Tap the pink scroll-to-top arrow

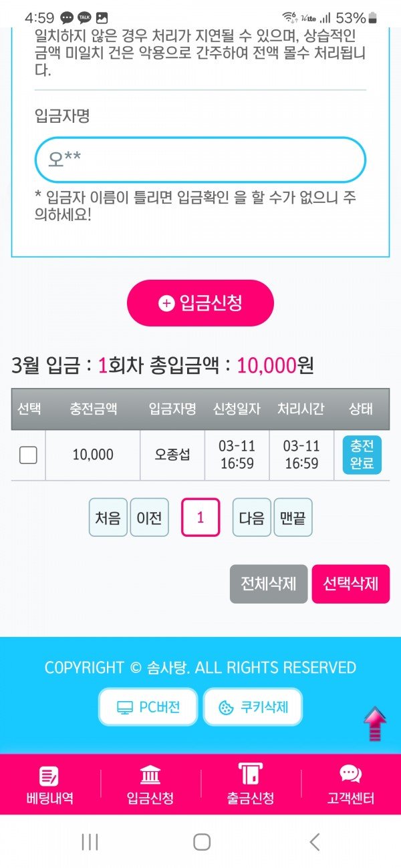coord(375,724)
